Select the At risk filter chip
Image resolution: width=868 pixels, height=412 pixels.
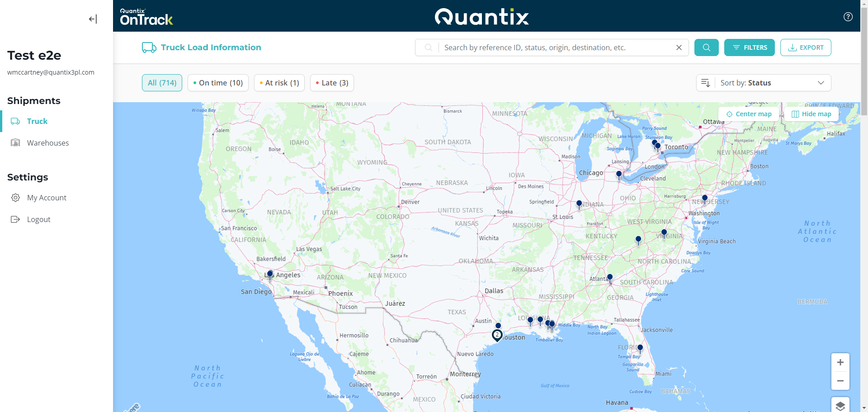[279, 83]
